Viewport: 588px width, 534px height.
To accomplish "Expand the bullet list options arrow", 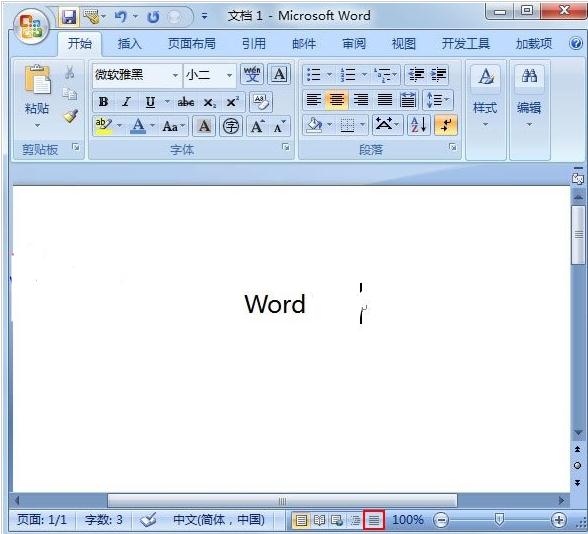I will [330, 75].
